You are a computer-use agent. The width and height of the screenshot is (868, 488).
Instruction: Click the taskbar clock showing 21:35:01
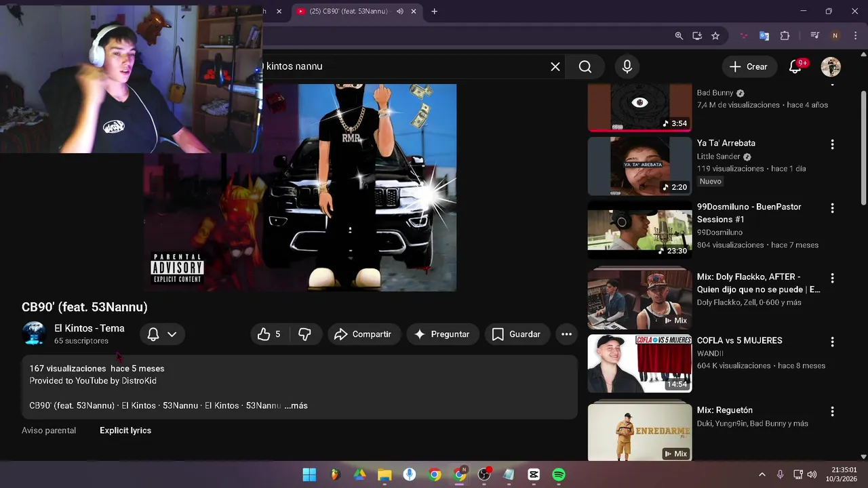(841, 474)
